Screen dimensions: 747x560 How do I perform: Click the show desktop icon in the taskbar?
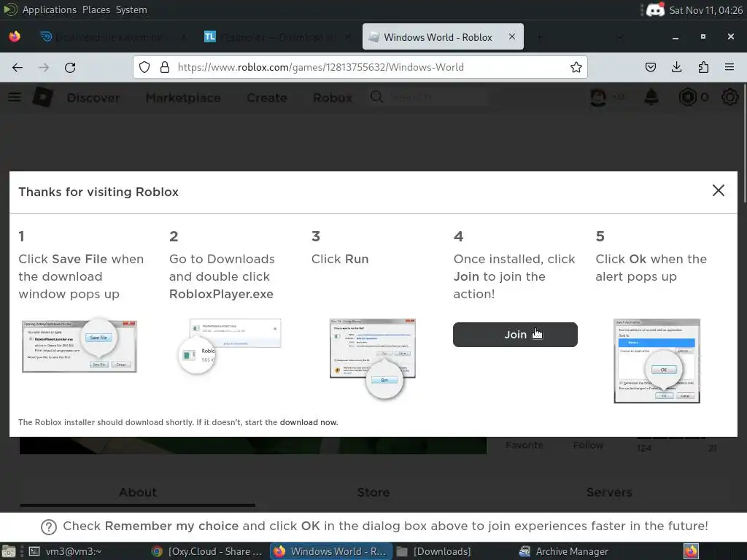point(9,551)
